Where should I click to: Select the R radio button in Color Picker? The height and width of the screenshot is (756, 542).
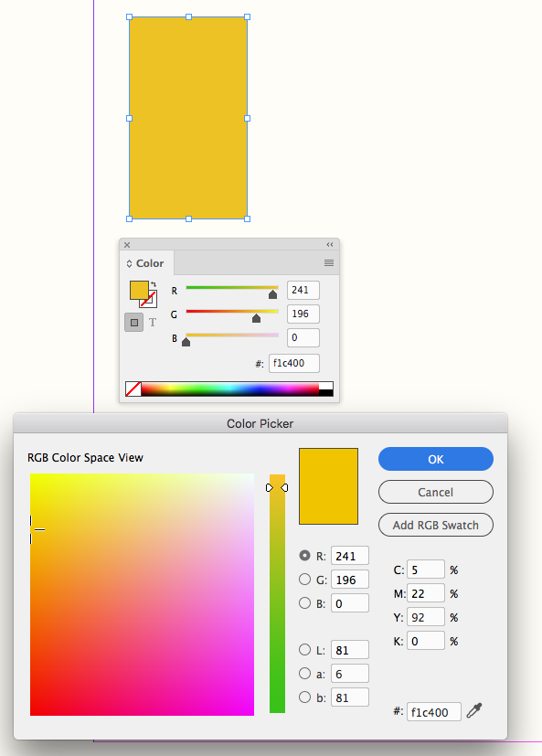tap(305, 556)
